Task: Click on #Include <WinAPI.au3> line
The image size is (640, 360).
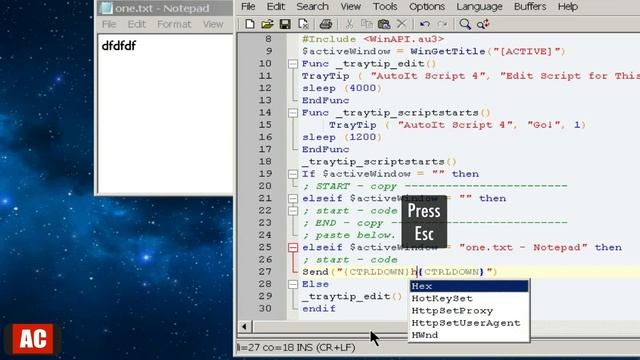Action: tap(373, 39)
